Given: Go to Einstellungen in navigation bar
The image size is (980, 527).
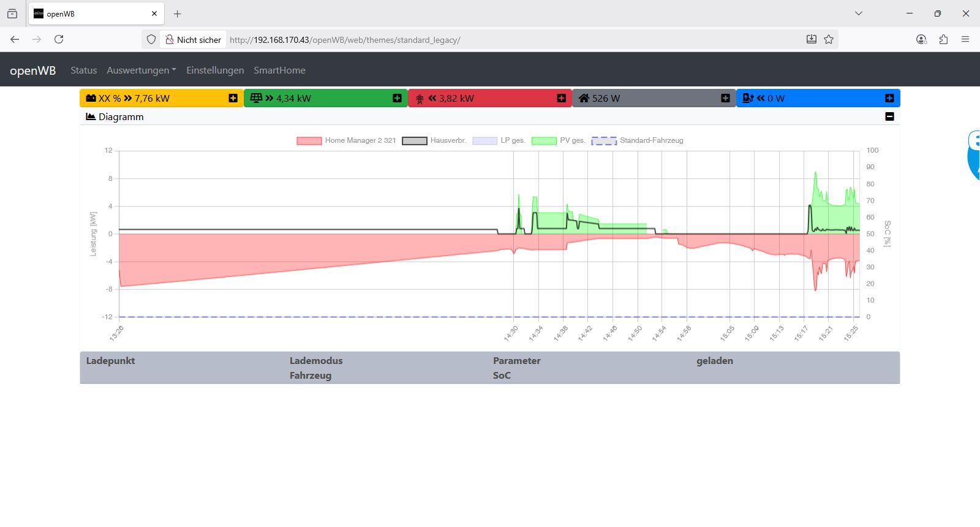Looking at the screenshot, I should (215, 70).
